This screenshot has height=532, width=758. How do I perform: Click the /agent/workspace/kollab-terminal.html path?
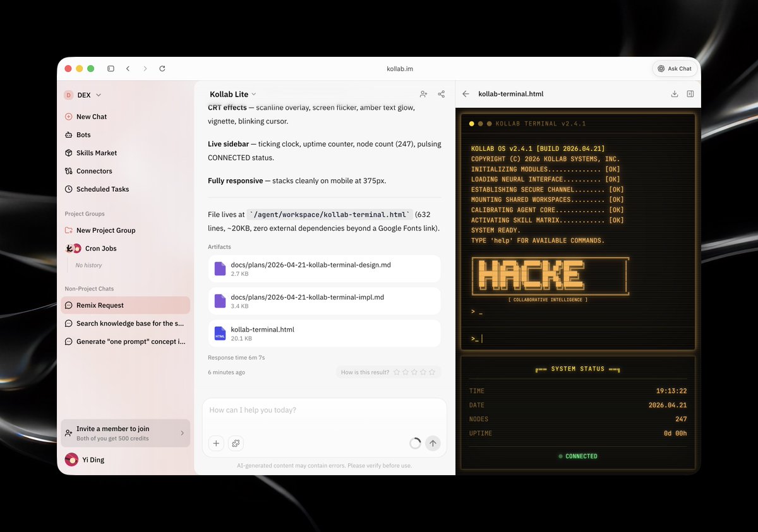tap(330, 215)
